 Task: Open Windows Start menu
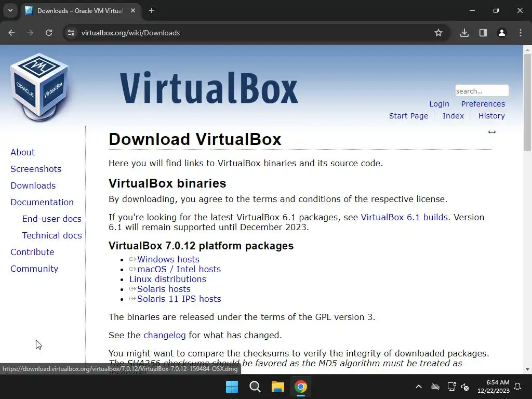[x=232, y=387]
